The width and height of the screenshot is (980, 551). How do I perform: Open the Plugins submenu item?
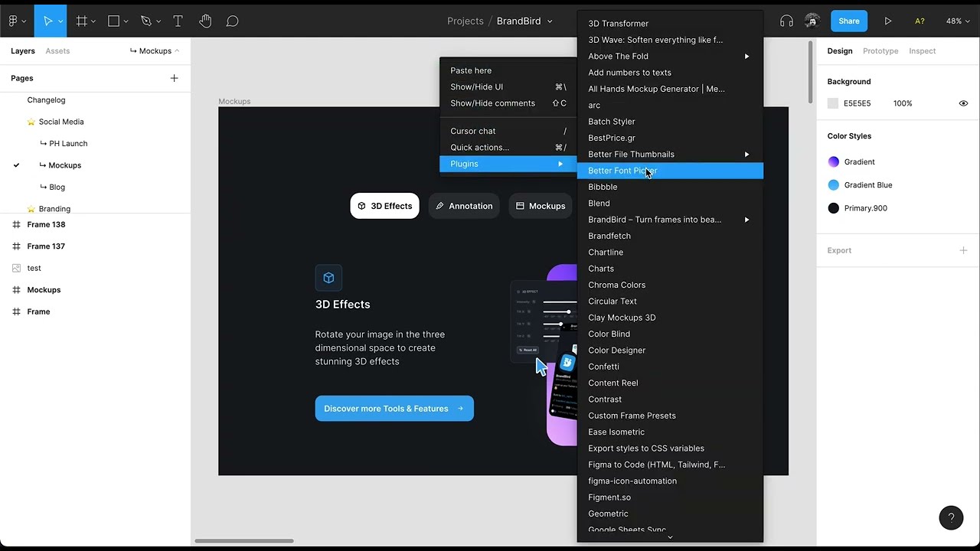(508, 164)
